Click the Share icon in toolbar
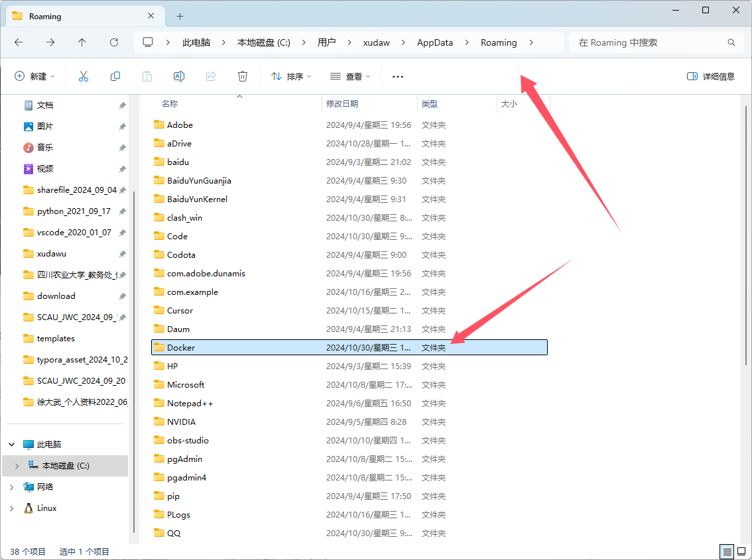The height and width of the screenshot is (560, 752). click(211, 76)
